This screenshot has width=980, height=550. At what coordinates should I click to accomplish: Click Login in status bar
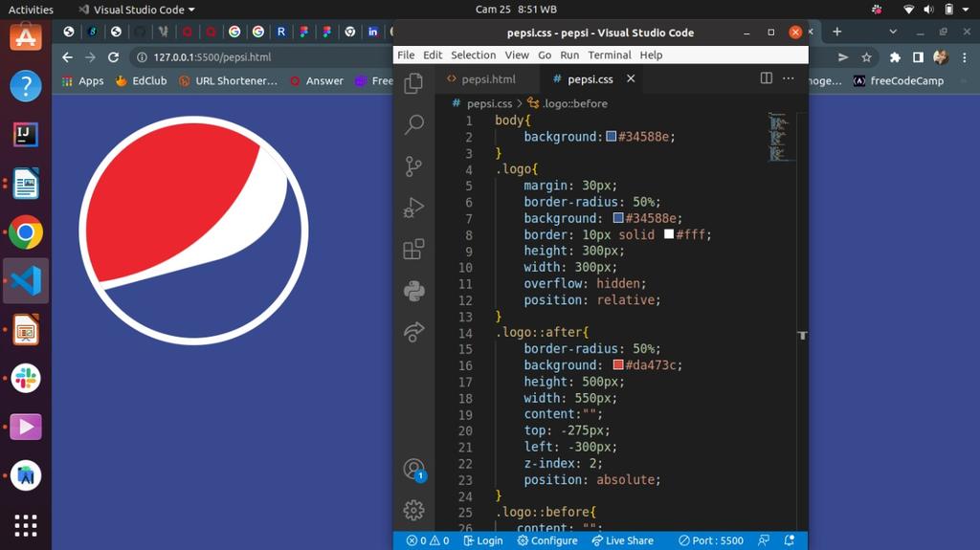click(483, 540)
